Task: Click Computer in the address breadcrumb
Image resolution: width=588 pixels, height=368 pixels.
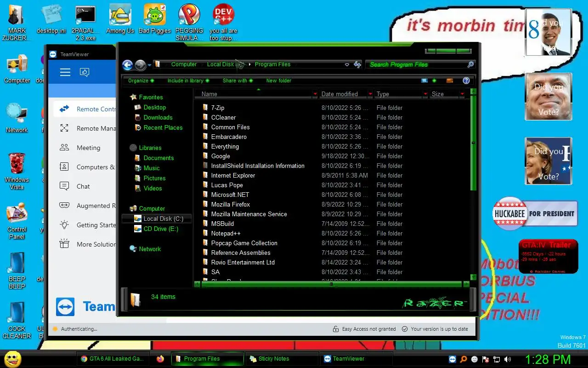Action: click(x=184, y=64)
